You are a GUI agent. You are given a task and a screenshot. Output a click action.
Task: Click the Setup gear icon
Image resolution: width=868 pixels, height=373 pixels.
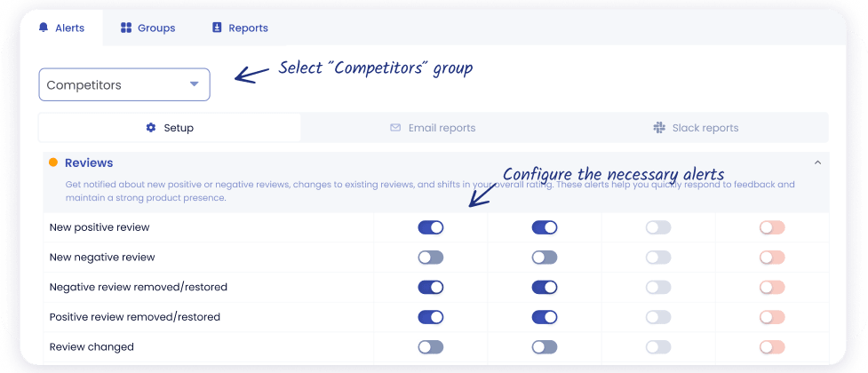(x=151, y=128)
